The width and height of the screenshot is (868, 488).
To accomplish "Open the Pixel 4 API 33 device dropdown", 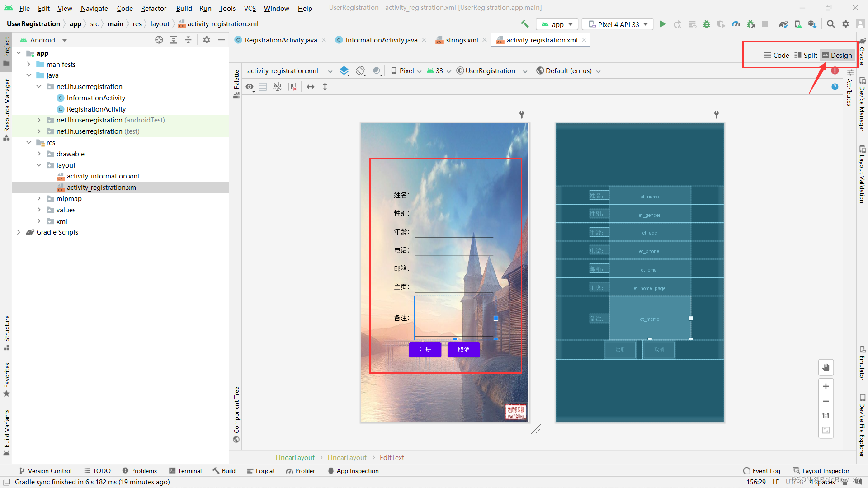I will 618,24.
